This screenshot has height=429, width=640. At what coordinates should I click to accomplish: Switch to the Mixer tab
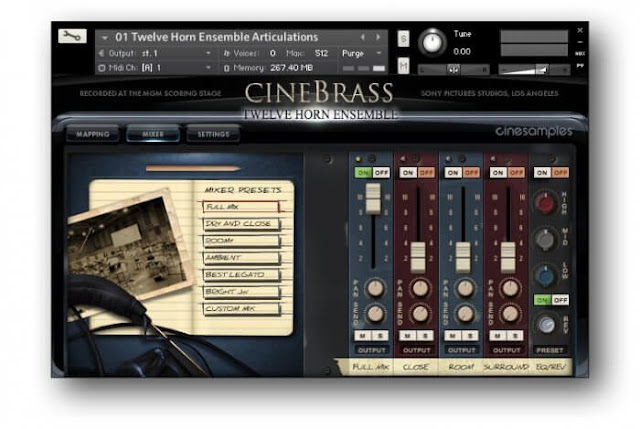click(153, 134)
